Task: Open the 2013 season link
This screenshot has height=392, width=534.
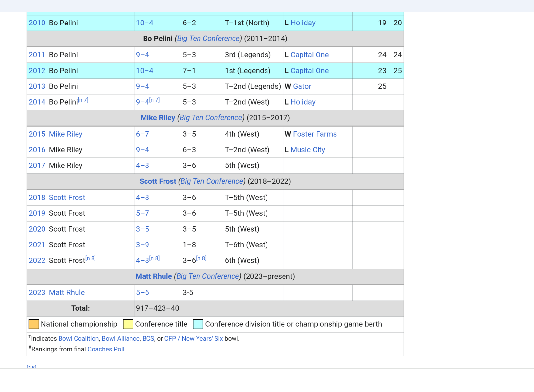Action: pyautogui.click(x=37, y=86)
